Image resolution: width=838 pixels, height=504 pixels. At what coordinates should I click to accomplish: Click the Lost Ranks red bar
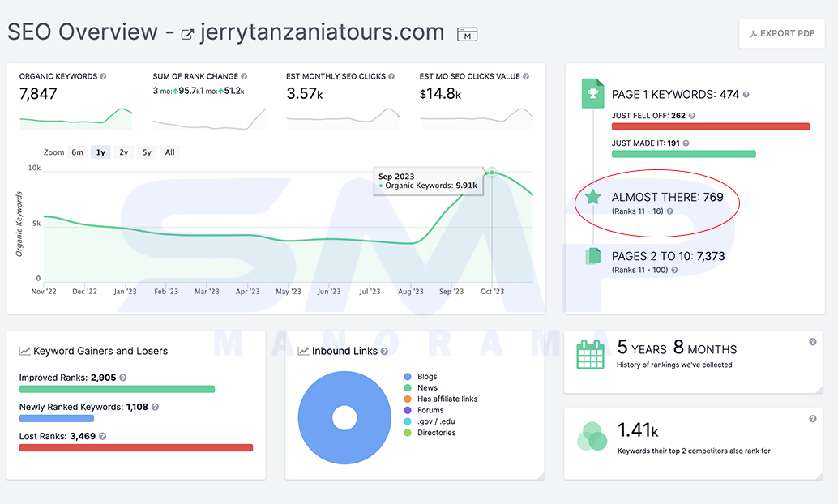point(135,448)
